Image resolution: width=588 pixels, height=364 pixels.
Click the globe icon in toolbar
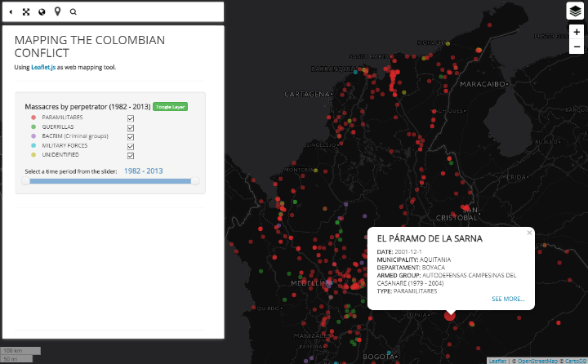pos(42,12)
